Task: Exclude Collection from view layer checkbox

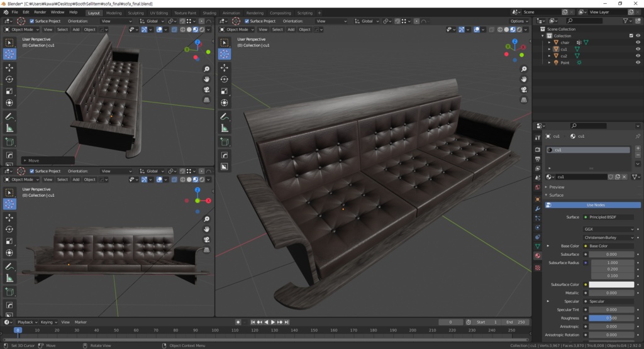Action: 631,36
